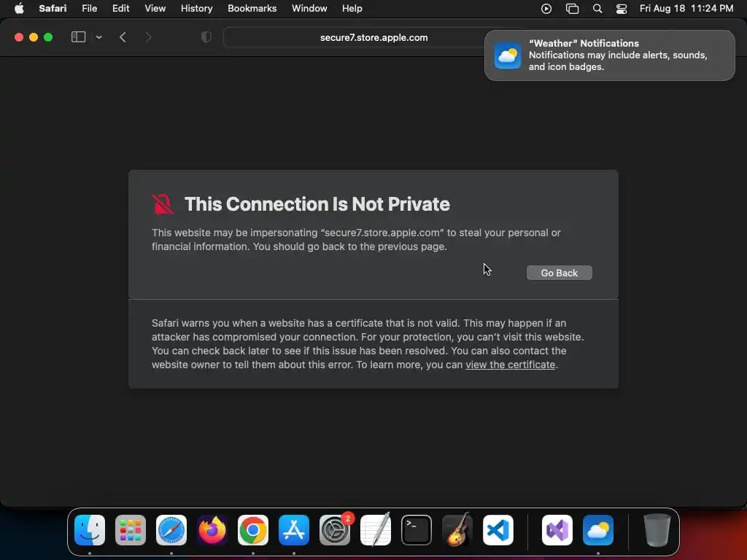Viewport: 747px width, 560px height.
Task: Click the Weather Notifications banner
Action: [609, 55]
